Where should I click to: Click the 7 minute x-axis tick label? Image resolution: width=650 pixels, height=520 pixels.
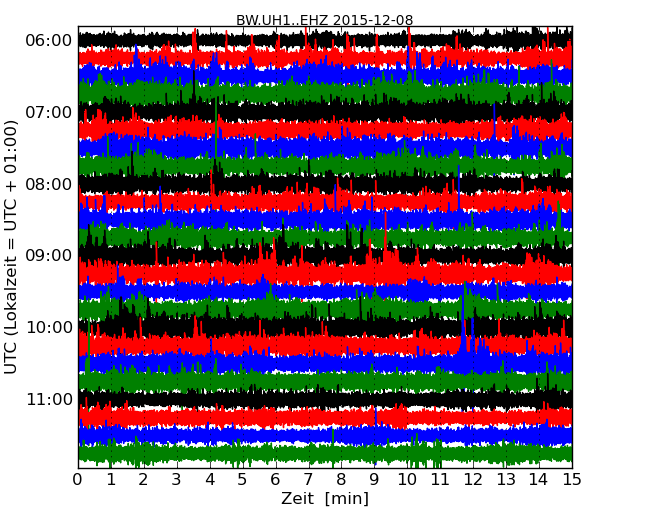pos(309,480)
